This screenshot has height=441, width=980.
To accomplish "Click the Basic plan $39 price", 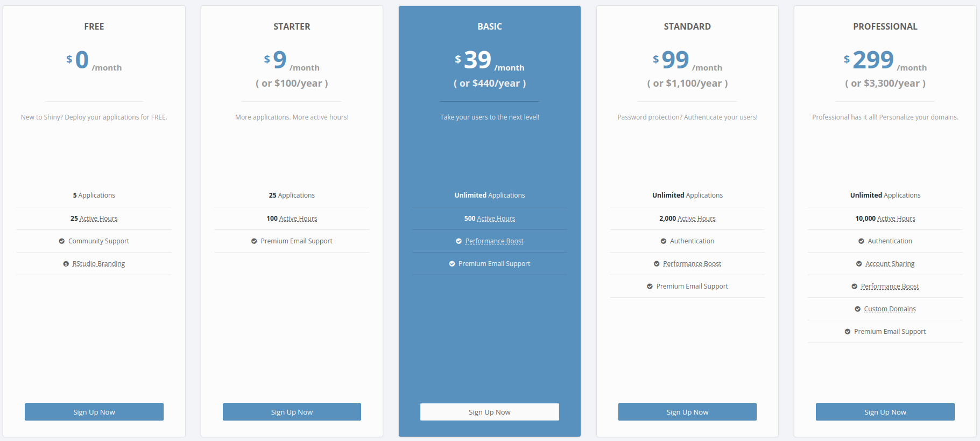I will point(477,60).
